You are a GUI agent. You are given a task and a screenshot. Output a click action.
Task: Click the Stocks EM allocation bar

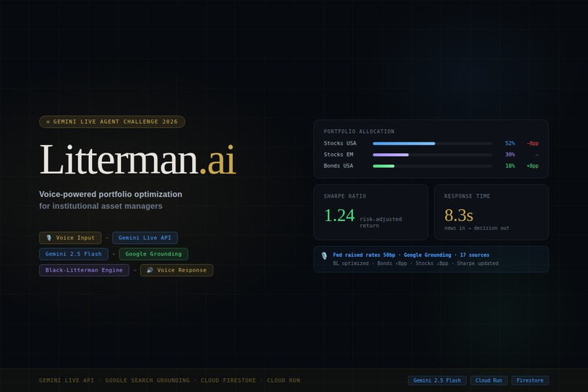tap(433, 155)
